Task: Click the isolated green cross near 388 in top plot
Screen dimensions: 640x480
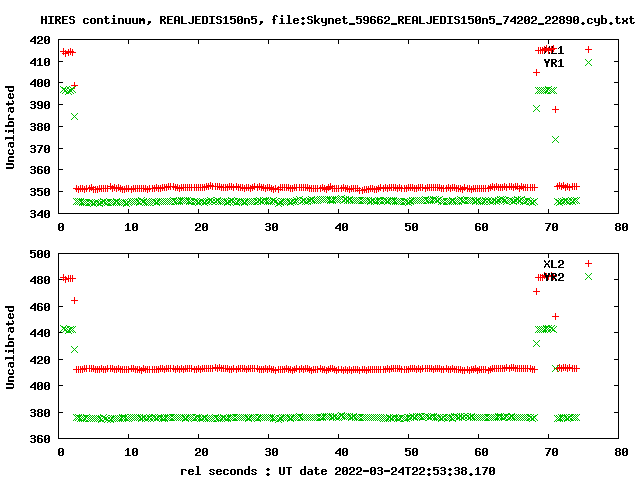Action: (x=536, y=109)
